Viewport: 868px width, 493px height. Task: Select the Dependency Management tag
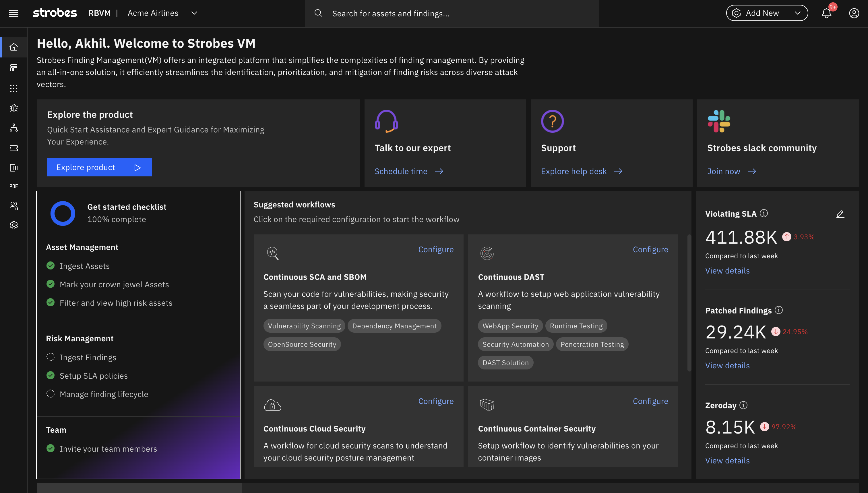(394, 326)
